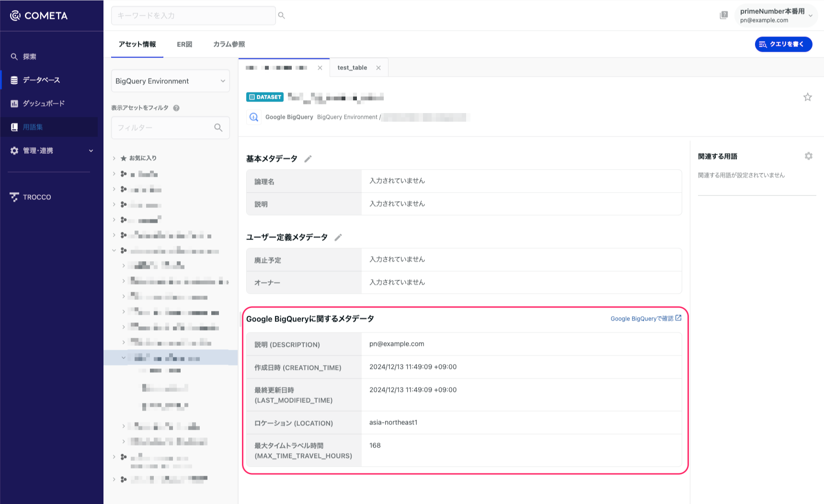Click the BigQuery Environment breadcrumb text

(x=347, y=117)
